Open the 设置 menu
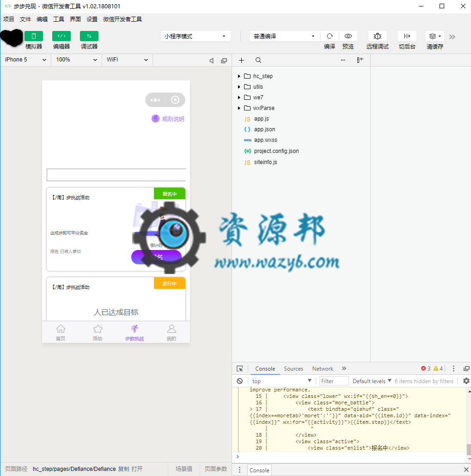471x476 pixels. pyautogui.click(x=92, y=19)
